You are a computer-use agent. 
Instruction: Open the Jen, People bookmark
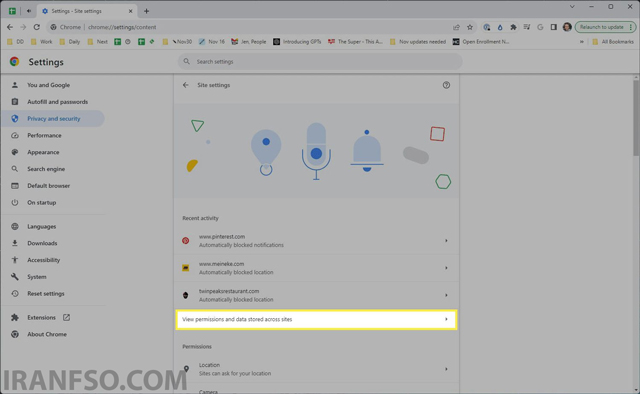coord(249,42)
